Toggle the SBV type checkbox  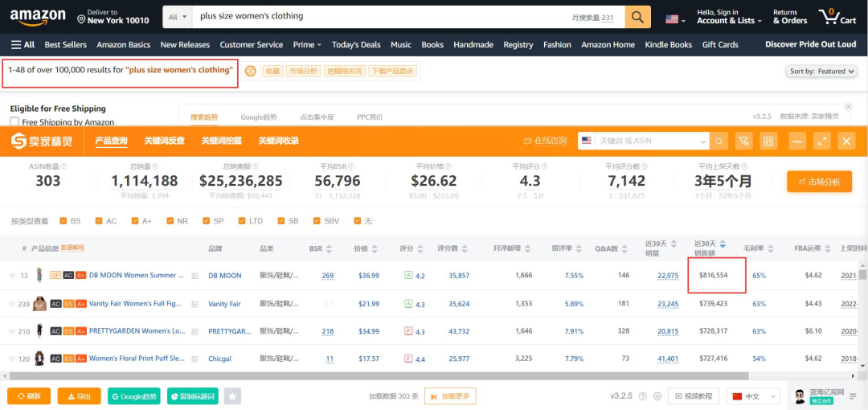coord(315,221)
